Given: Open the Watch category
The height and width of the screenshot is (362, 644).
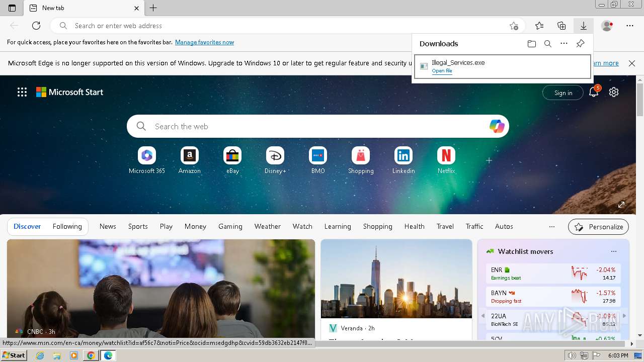Looking at the screenshot, I should point(302,227).
